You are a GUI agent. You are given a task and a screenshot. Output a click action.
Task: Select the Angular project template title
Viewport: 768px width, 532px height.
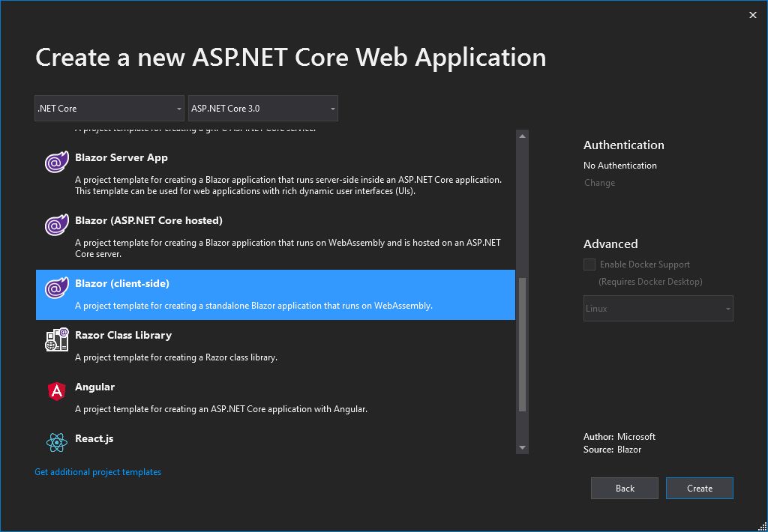coord(94,387)
